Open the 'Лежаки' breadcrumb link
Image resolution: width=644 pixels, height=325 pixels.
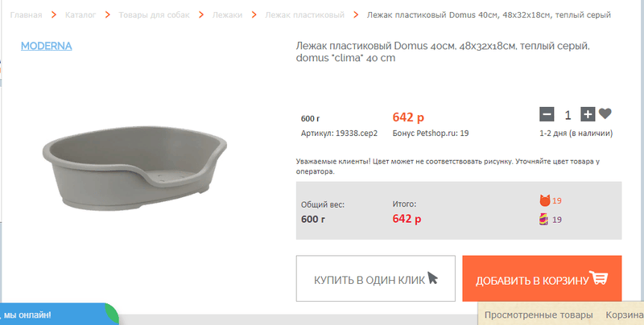coord(227,15)
